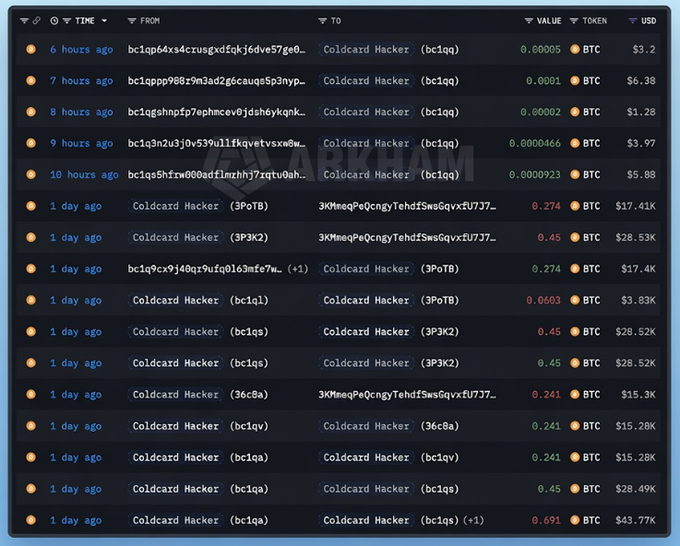Image resolution: width=680 pixels, height=546 pixels.
Task: Open sender address bc1qppp988r9m3ad2g6cauqs5p3nyp
Action: point(216,81)
